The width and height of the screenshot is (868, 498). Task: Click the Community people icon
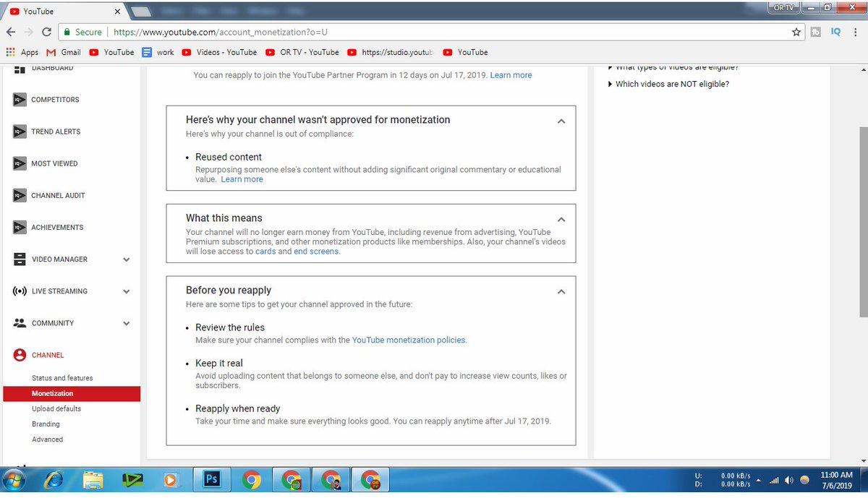(20, 323)
